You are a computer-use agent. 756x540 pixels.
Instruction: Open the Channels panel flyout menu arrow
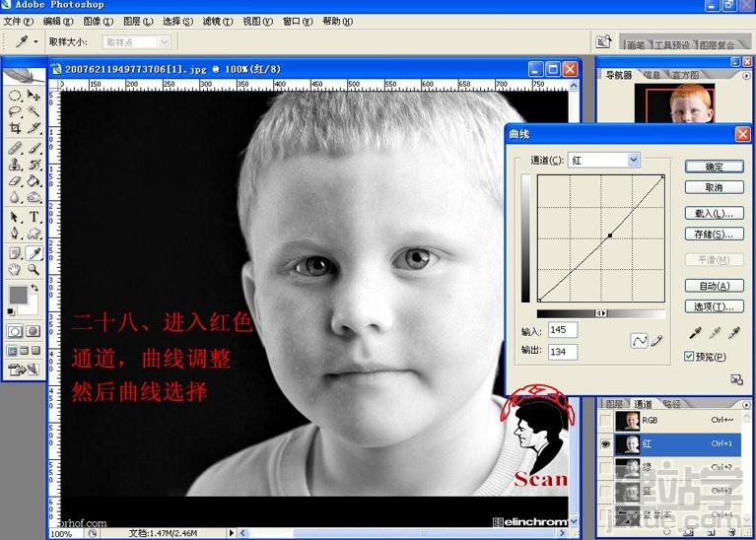click(746, 405)
